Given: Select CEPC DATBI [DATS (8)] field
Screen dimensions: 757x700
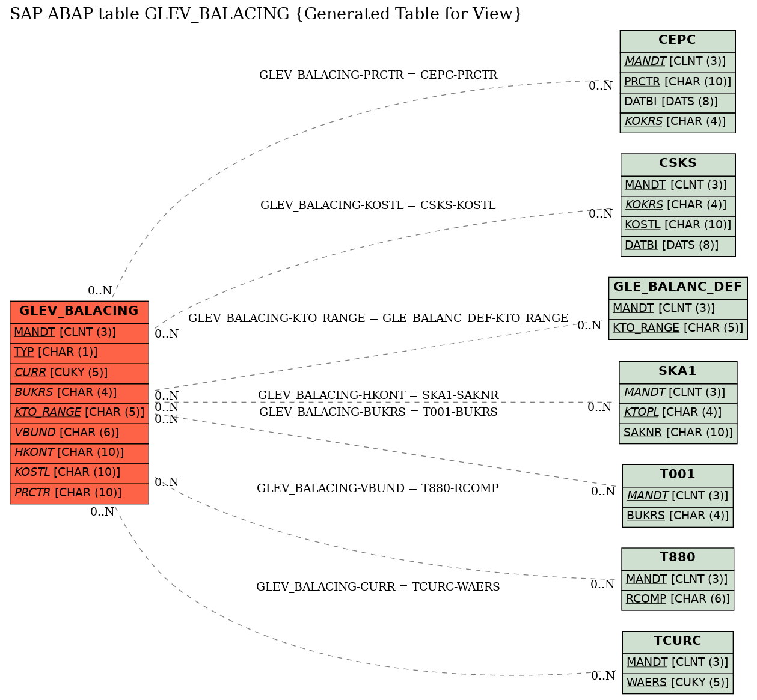Looking at the screenshot, I should pos(678,102).
